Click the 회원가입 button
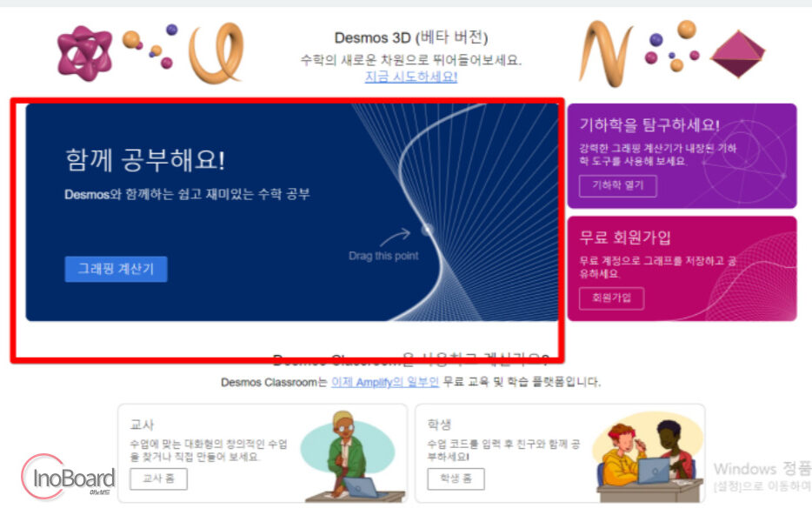The image size is (812, 522). [x=611, y=298]
